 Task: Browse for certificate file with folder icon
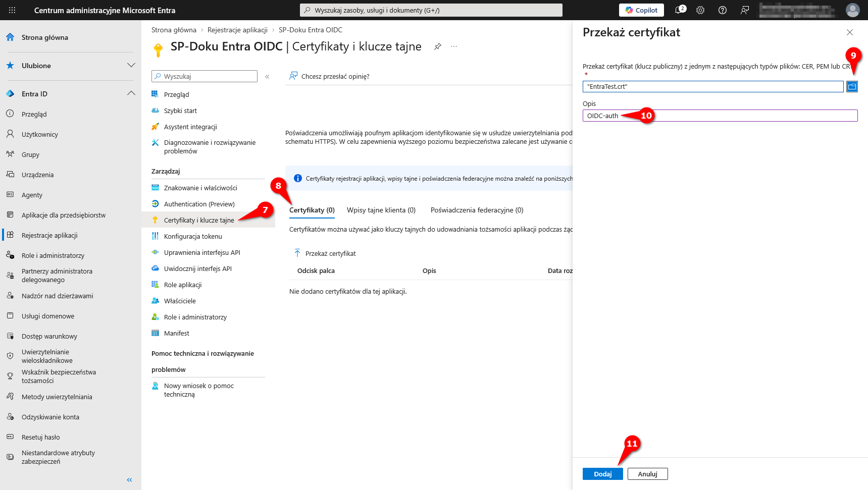pos(852,87)
